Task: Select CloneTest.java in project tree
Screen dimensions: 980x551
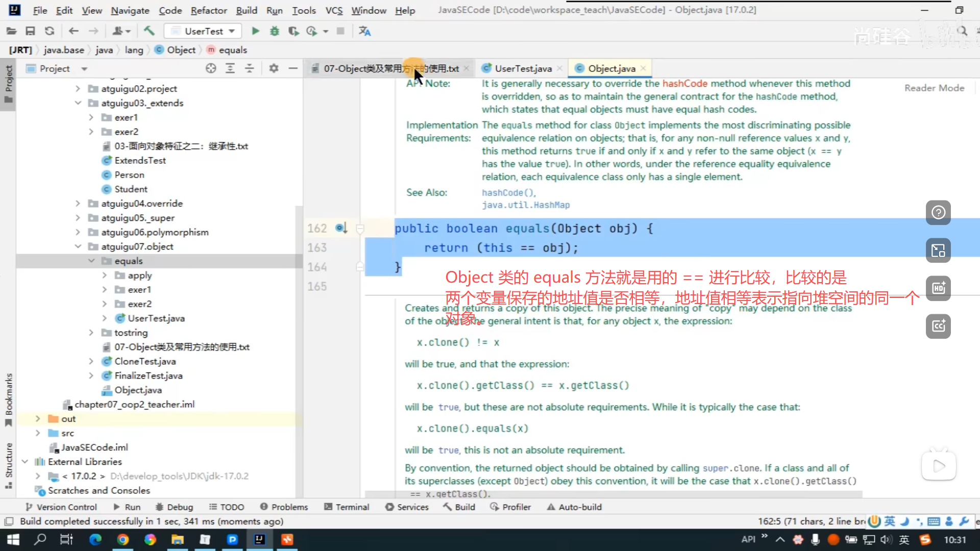Action: tap(145, 361)
